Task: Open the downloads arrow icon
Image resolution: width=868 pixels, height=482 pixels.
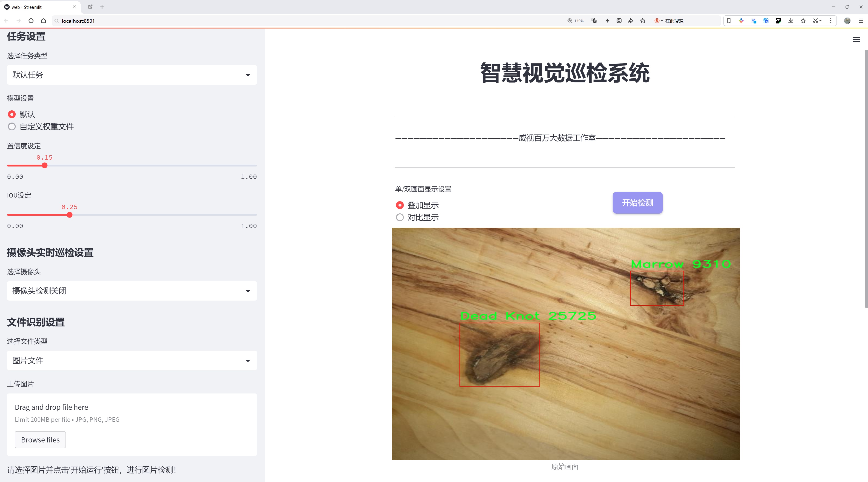Action: pyautogui.click(x=791, y=21)
